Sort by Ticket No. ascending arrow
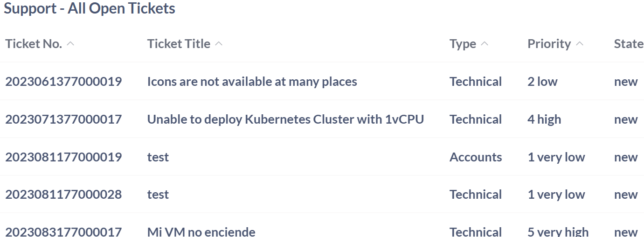This screenshot has height=237, width=644. [70, 44]
